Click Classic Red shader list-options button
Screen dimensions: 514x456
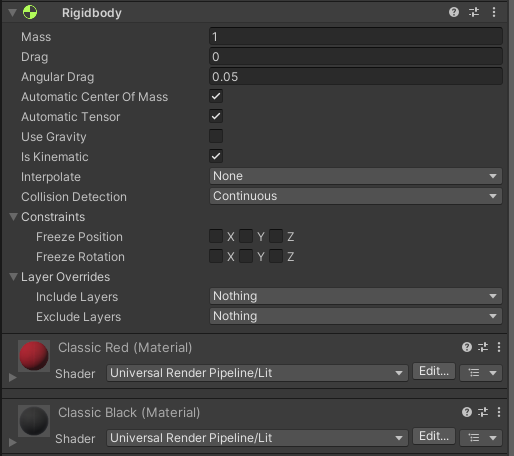coord(481,372)
